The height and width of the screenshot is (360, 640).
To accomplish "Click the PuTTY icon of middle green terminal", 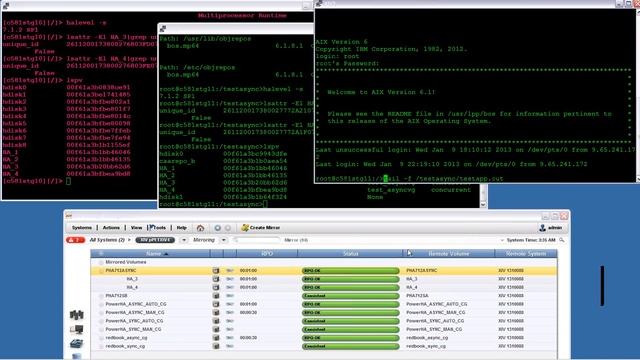I will pyautogui.click(x=163, y=29).
